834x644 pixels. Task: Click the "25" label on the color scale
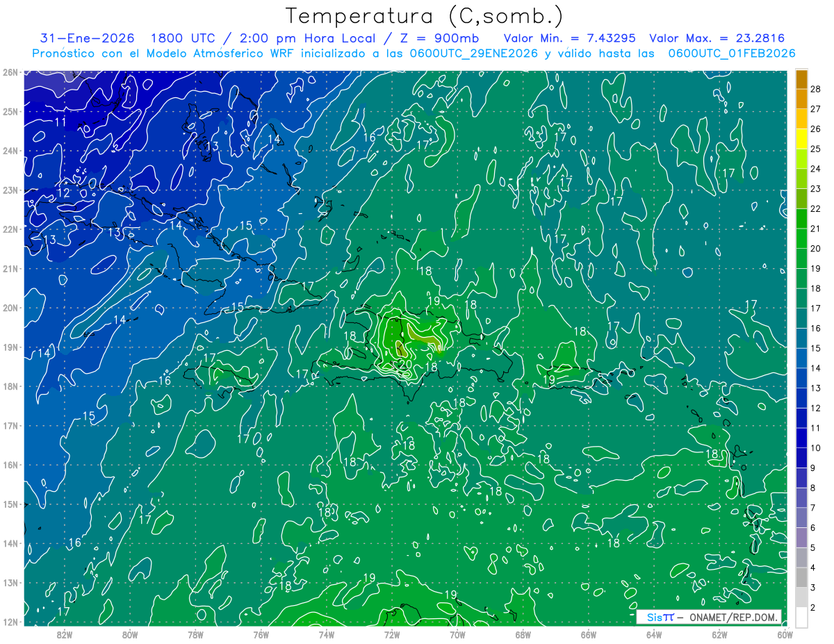coord(816,149)
